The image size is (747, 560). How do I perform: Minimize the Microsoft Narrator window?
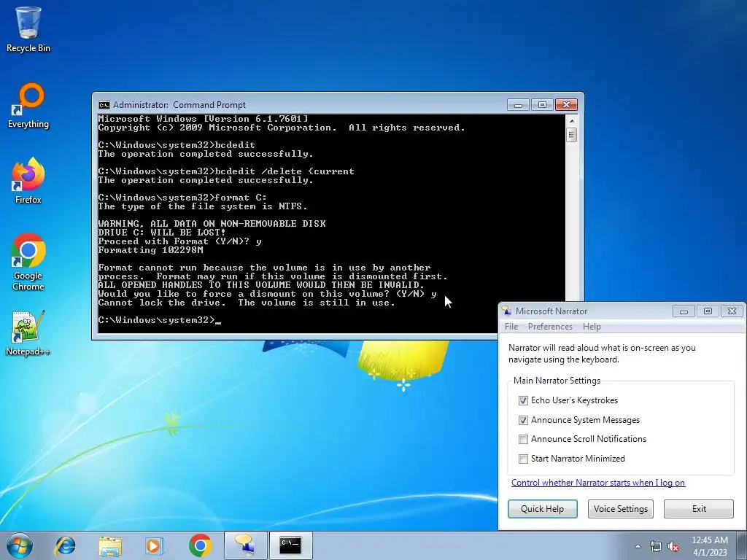click(684, 311)
